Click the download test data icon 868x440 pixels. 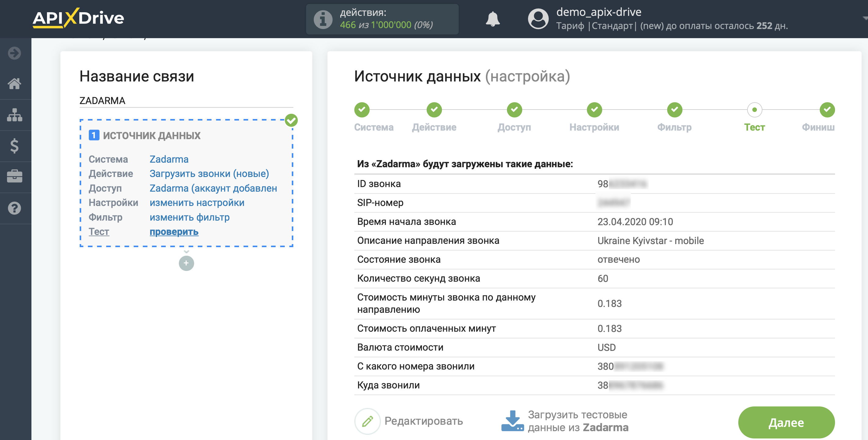point(512,420)
